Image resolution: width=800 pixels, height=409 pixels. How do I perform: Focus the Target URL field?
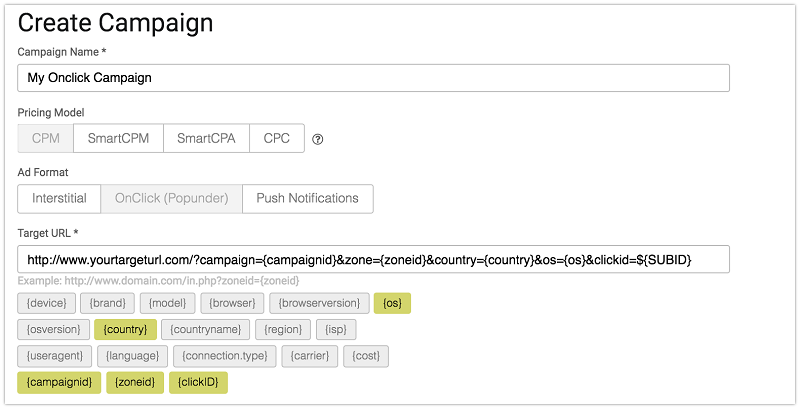373,260
